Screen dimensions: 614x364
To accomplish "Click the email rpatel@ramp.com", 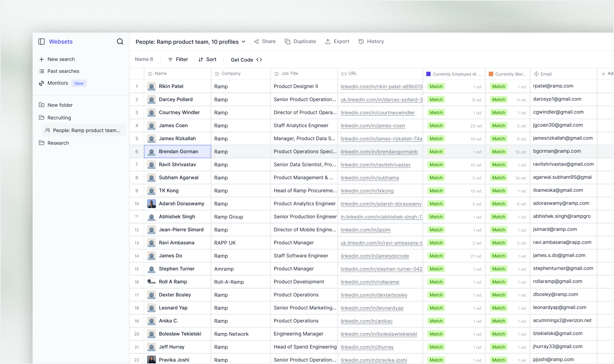I will (553, 86).
